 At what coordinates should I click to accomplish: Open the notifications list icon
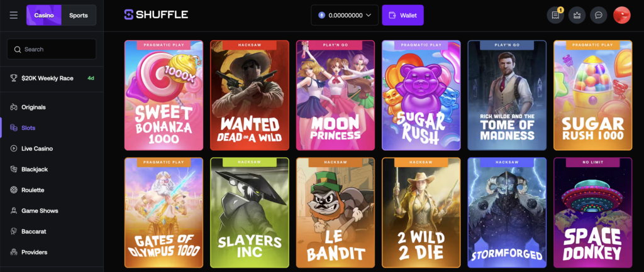coord(555,15)
